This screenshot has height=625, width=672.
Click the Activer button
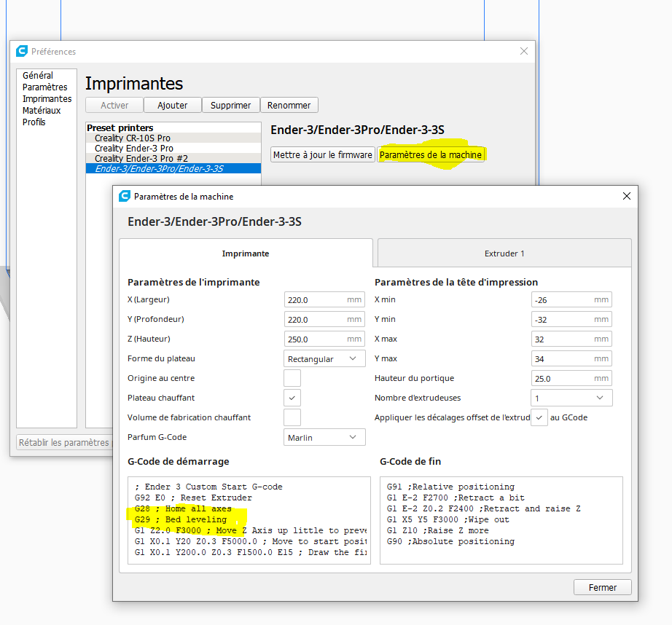(114, 105)
